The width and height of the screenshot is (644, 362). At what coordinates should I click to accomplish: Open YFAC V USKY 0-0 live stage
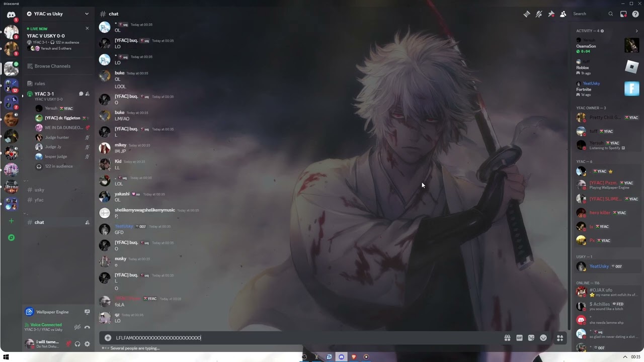click(46, 36)
